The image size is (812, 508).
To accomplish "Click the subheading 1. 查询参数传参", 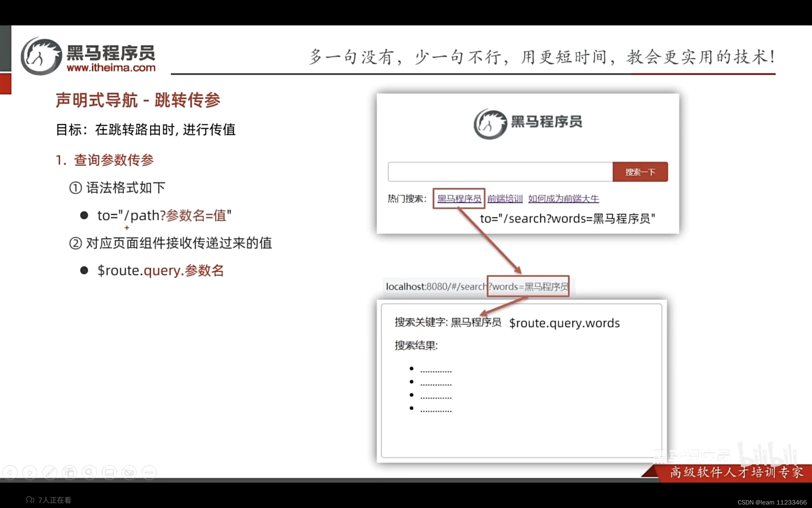I will [x=104, y=160].
